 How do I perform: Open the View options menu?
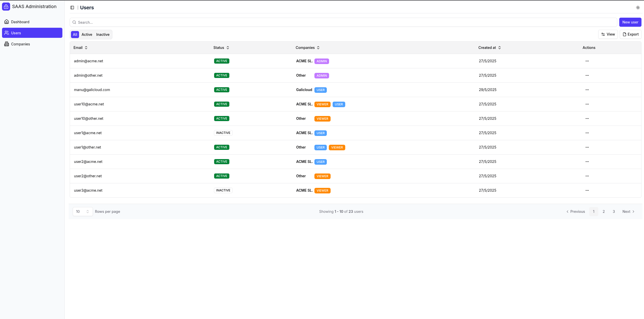(x=608, y=34)
